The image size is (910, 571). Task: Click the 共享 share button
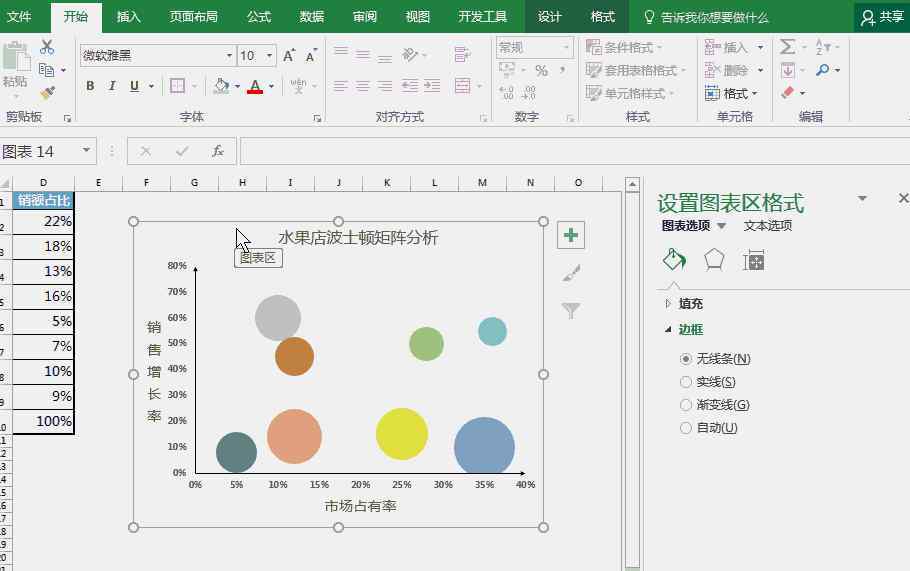point(882,17)
